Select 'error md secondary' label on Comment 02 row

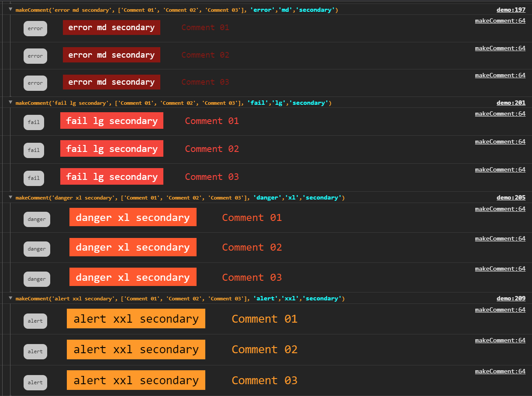pyautogui.click(x=111, y=55)
